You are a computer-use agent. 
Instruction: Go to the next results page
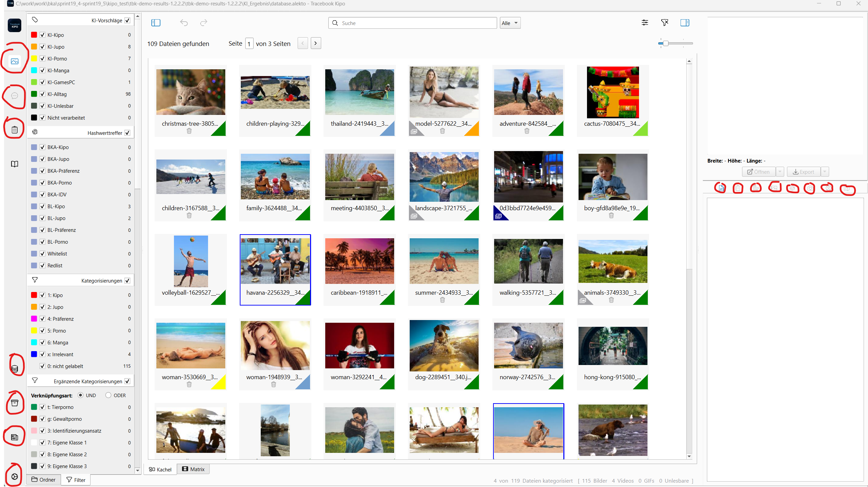pos(315,43)
